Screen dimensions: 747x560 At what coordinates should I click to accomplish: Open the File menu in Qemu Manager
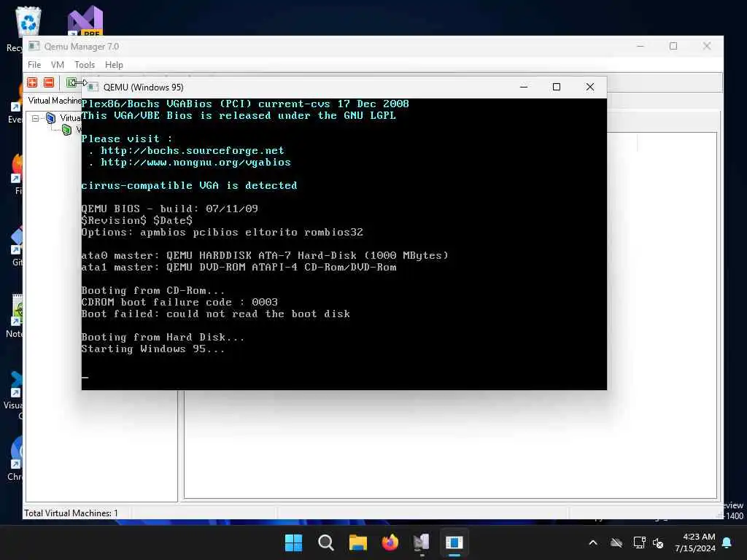click(x=34, y=65)
